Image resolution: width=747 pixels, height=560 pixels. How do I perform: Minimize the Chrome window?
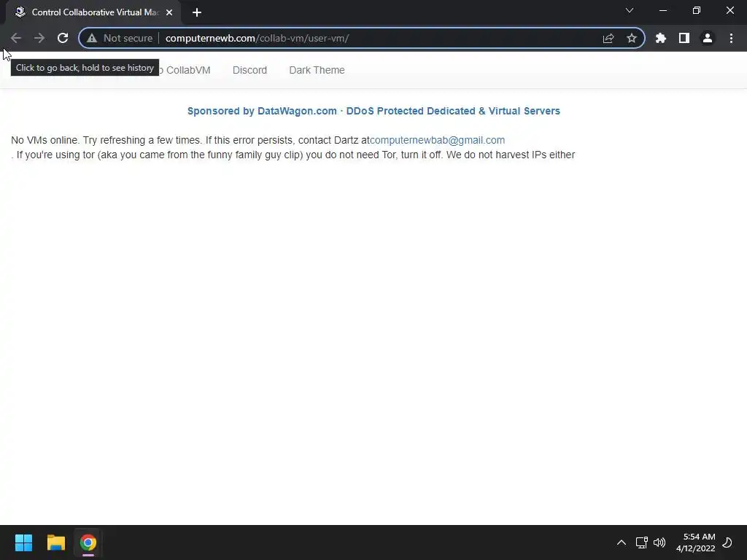click(662, 10)
